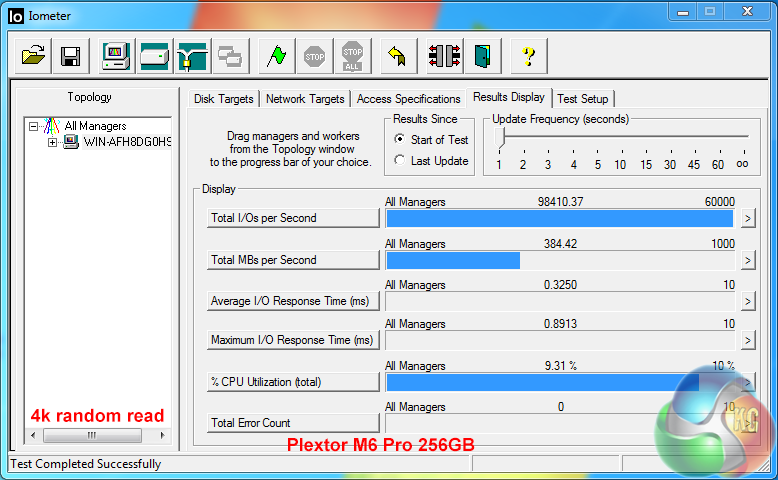778x480 pixels.
Task: Select the Results Display tab
Action: coord(509,97)
